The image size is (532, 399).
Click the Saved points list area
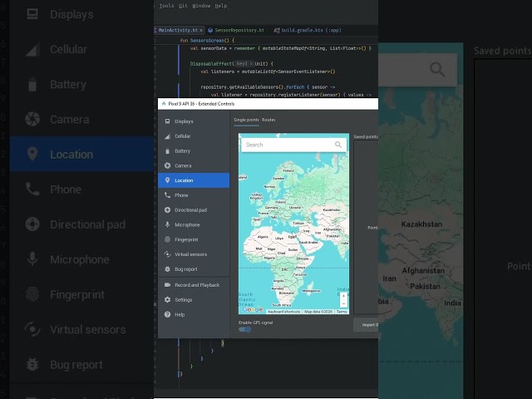tap(366, 227)
